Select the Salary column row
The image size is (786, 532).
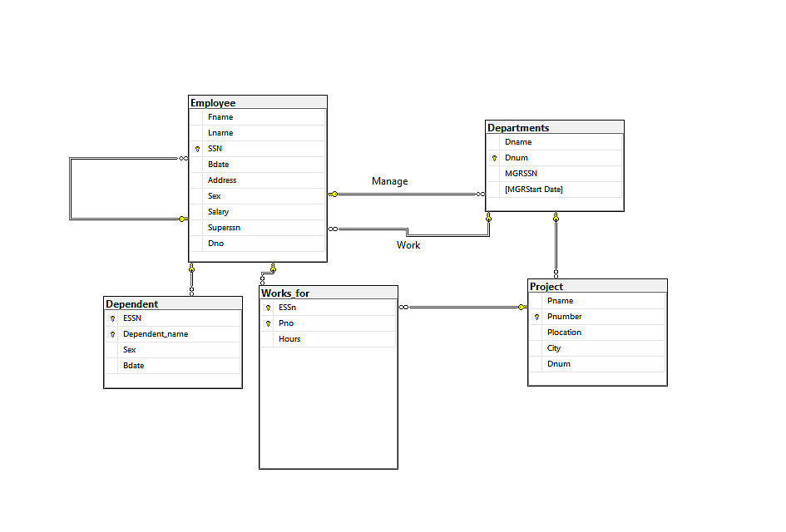click(258, 212)
